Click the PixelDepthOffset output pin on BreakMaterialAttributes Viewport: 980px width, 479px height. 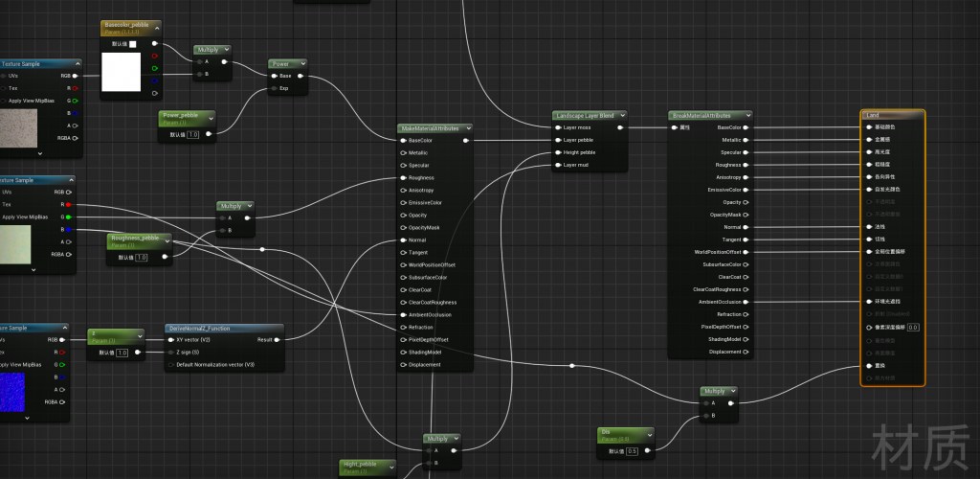pos(746,327)
